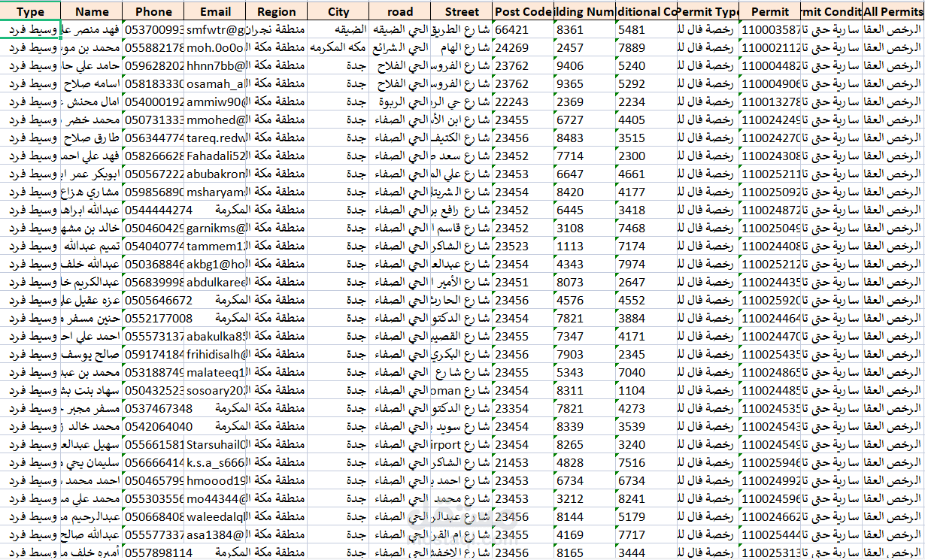The width and height of the screenshot is (925, 560).
Task: Click the All Permits column header
Action: (x=893, y=11)
